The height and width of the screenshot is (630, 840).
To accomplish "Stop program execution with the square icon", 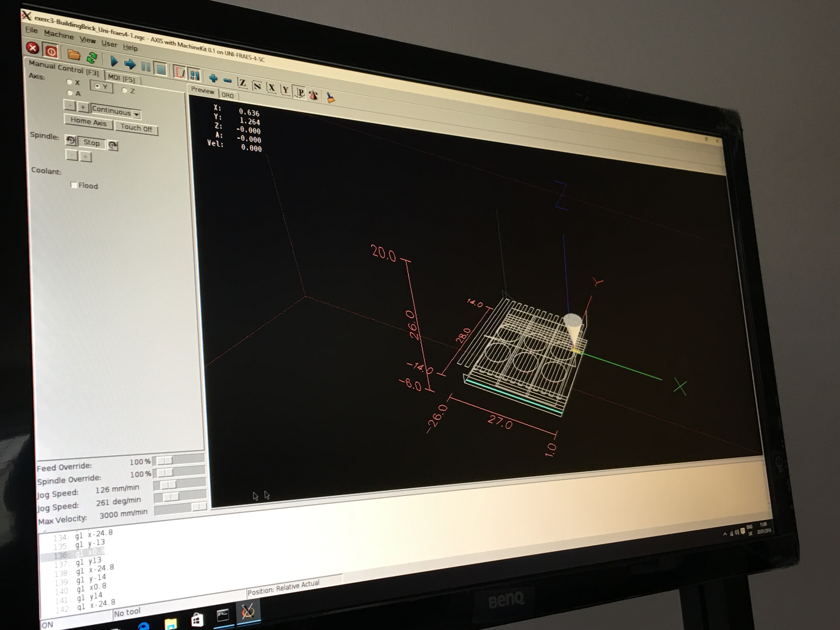I will [161, 69].
